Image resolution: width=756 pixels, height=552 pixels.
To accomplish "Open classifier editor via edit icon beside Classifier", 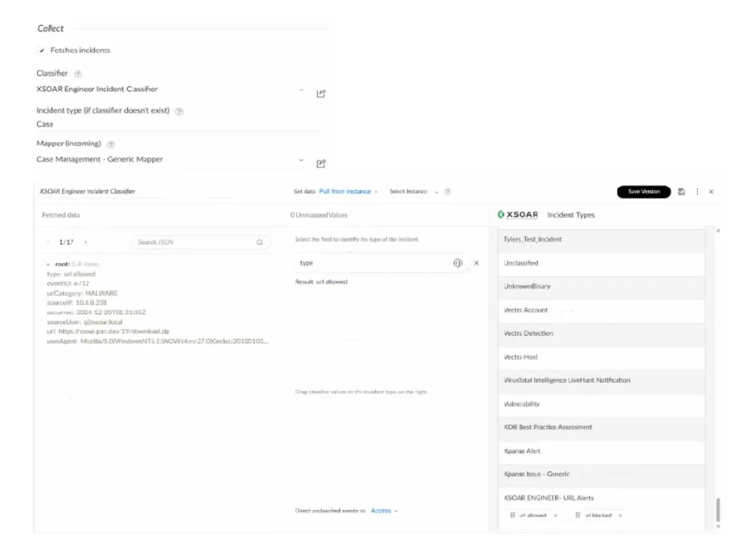I will 321,93.
